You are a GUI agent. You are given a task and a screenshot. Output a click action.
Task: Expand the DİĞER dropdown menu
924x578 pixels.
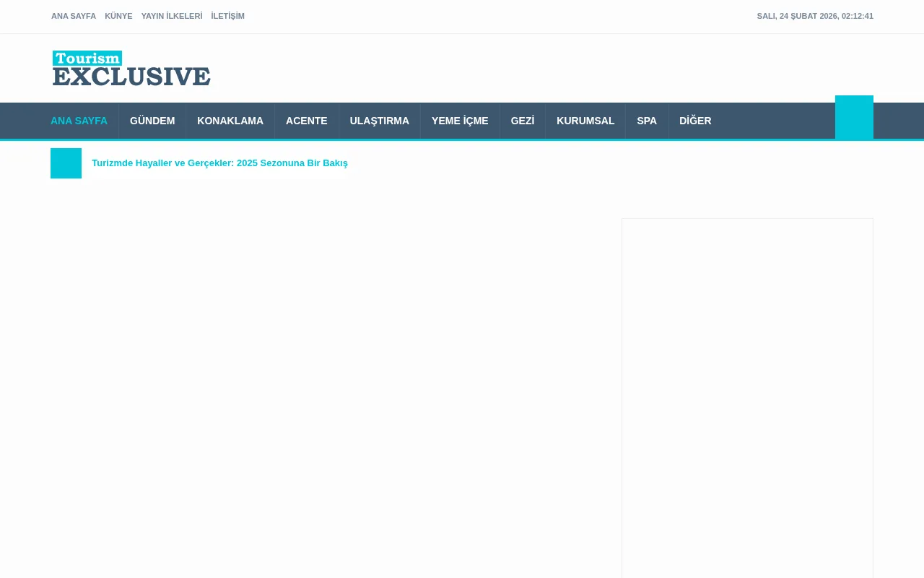tap(695, 121)
